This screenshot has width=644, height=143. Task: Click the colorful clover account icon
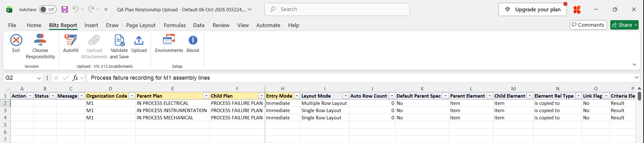[x=577, y=9]
